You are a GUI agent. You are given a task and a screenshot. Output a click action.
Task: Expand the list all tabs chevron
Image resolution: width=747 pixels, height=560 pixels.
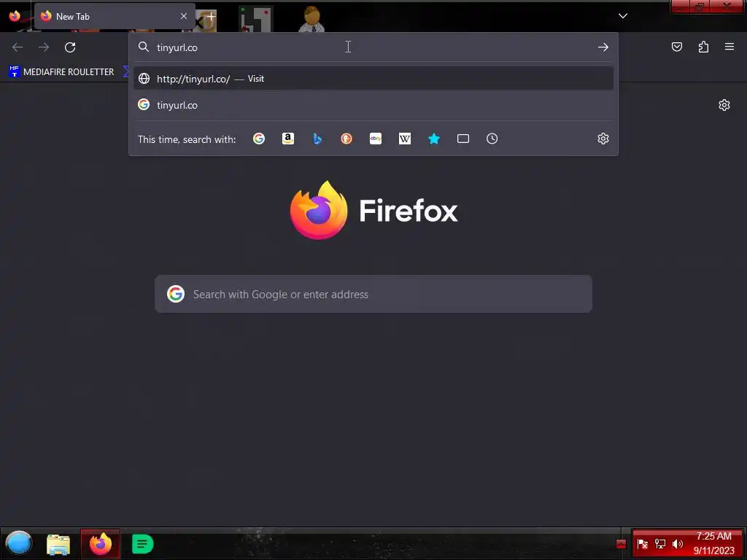click(623, 16)
